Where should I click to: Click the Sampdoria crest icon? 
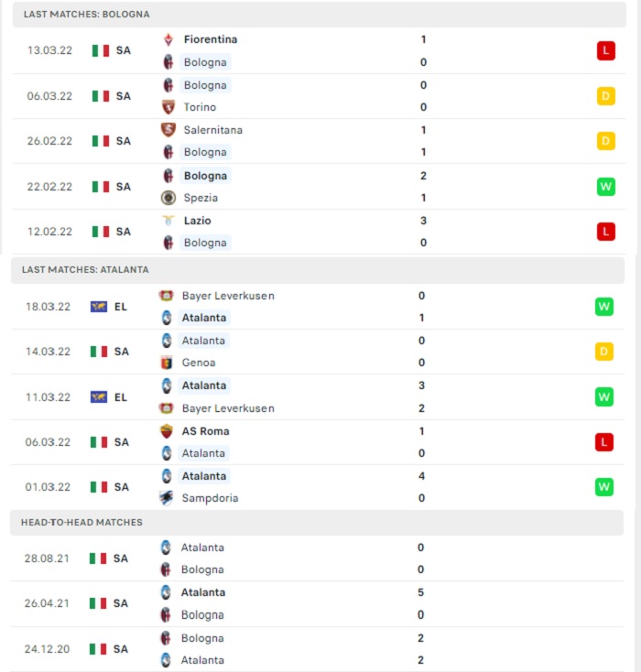coord(167,498)
